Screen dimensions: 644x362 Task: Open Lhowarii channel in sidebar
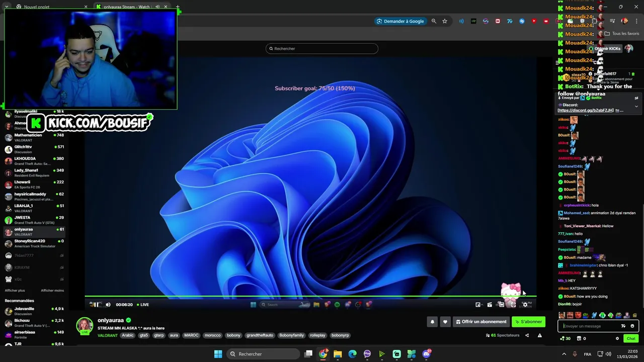point(34,185)
